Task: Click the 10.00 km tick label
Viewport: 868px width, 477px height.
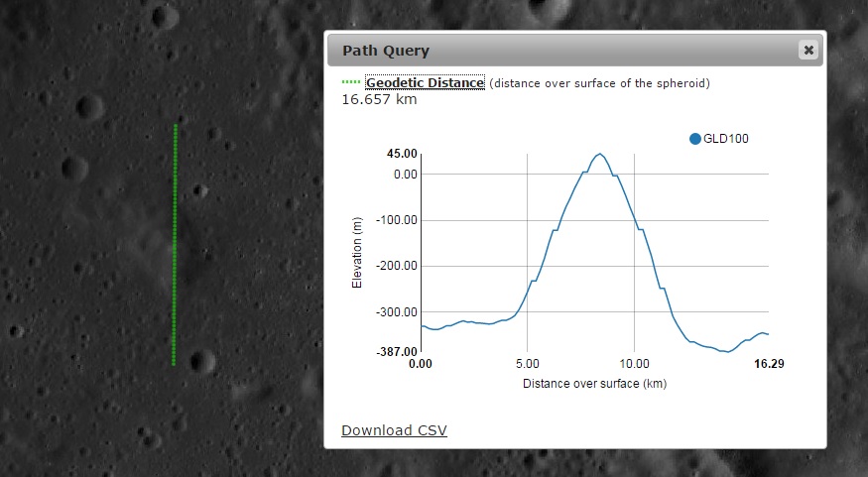Action: coord(635,364)
